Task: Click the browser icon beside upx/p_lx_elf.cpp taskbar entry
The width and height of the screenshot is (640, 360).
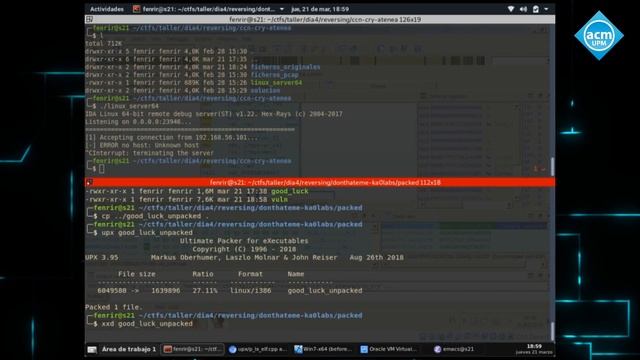Action: (233, 349)
